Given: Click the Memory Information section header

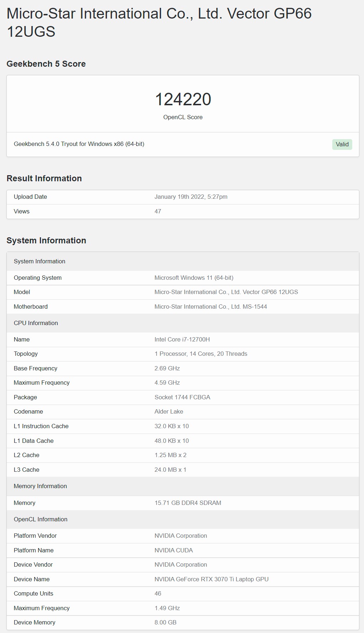Looking at the screenshot, I should (183, 486).
